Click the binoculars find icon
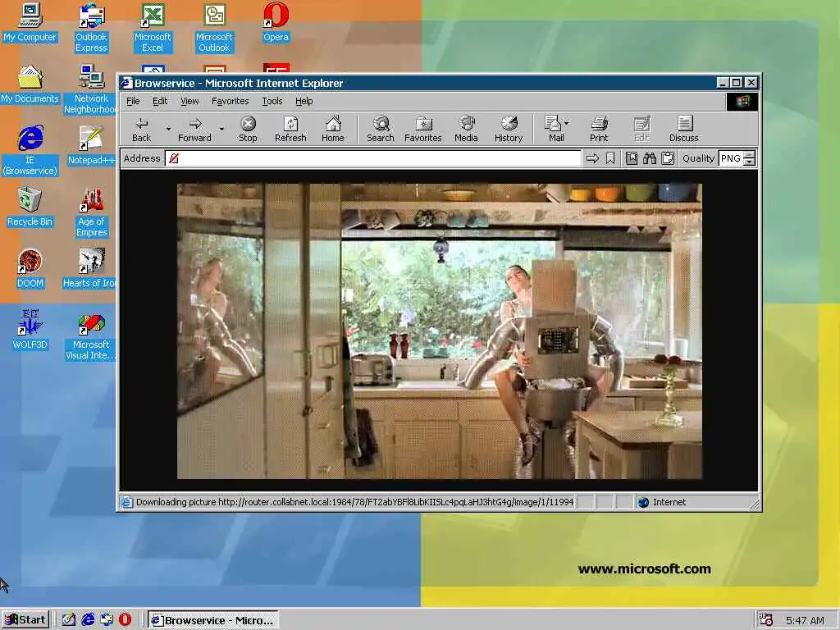This screenshot has width=840, height=630. pos(650,158)
